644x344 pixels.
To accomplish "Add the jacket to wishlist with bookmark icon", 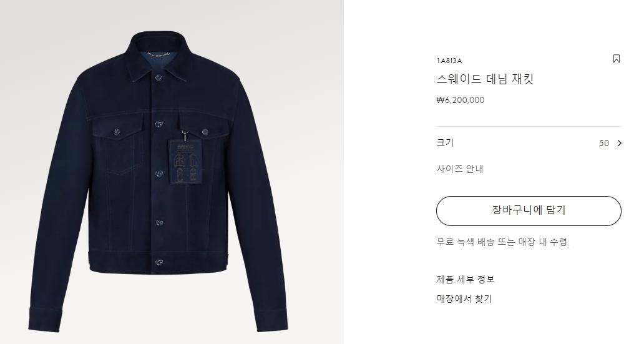I will point(616,59).
